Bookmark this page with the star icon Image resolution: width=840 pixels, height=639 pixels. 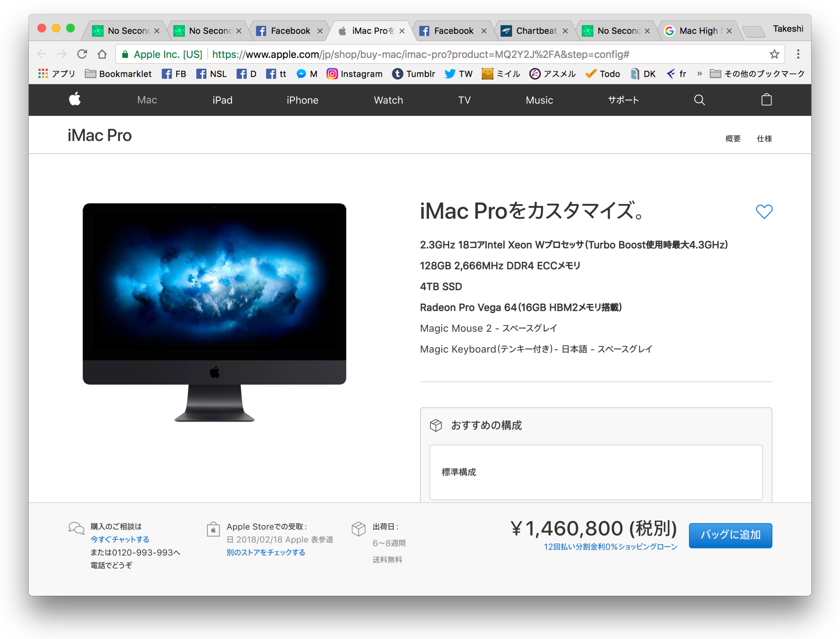774,54
